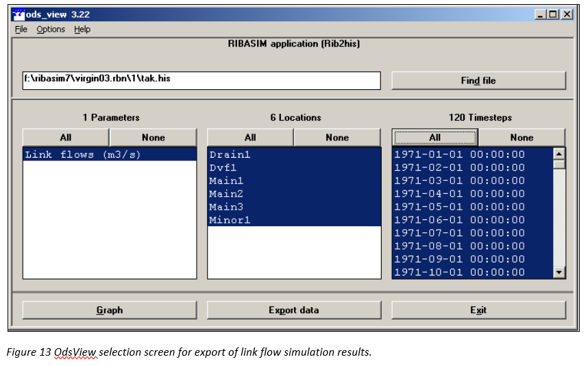Screen dimensions: 588x366
Task: Select timestep 1971-03-01 00:00:00
Action: click(x=472, y=181)
